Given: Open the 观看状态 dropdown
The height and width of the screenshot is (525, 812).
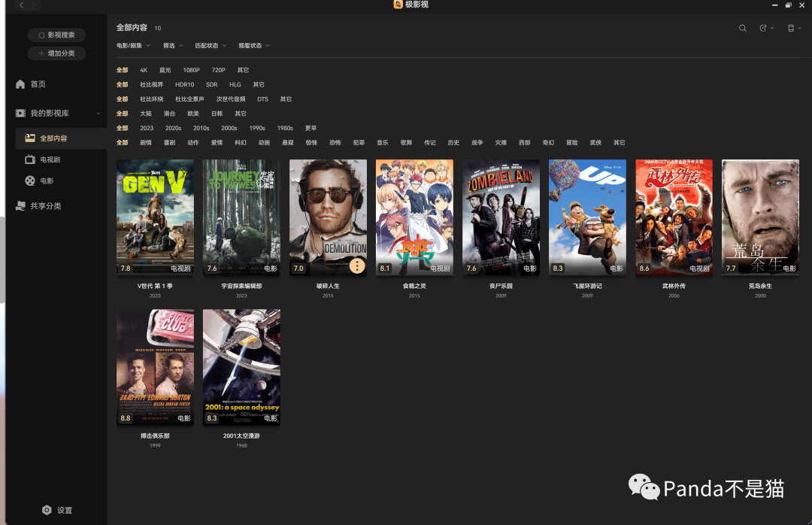Looking at the screenshot, I should [254, 46].
